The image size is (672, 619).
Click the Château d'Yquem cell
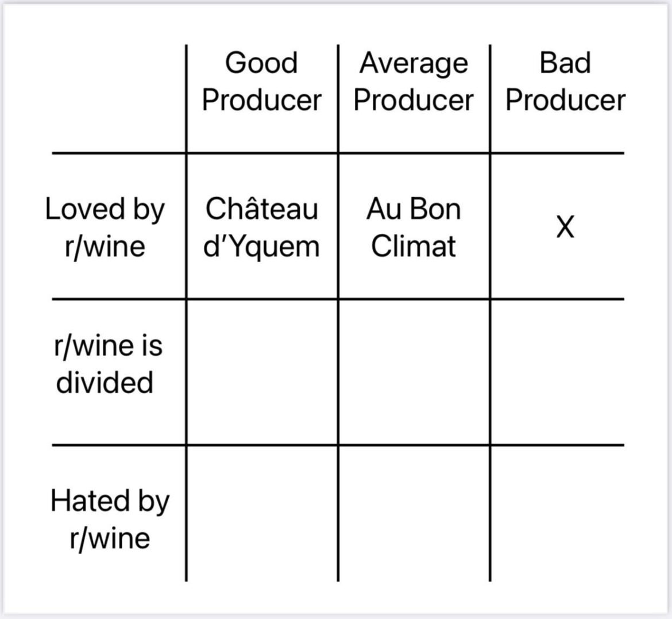(262, 227)
